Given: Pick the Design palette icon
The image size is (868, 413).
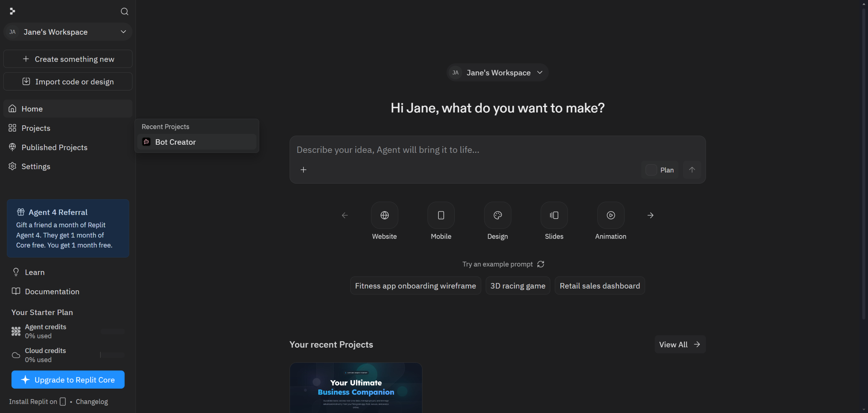Looking at the screenshot, I should (x=497, y=215).
